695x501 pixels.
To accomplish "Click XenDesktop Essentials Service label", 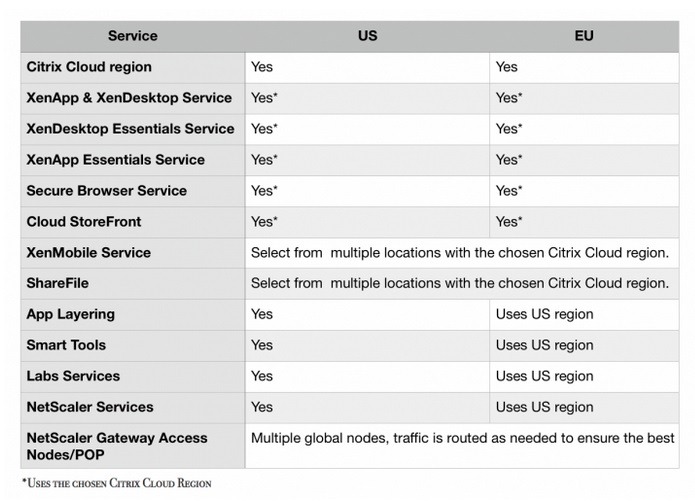I will (130, 129).
